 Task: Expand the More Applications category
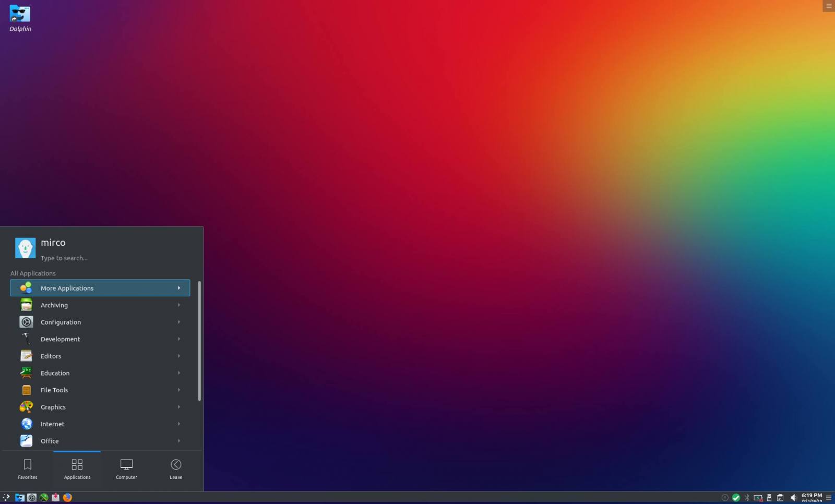click(100, 288)
